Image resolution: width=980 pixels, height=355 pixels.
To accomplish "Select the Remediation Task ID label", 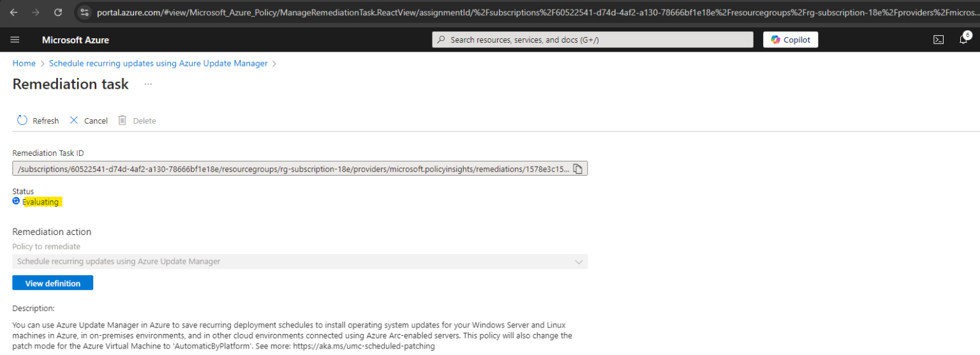I will coord(48,153).
